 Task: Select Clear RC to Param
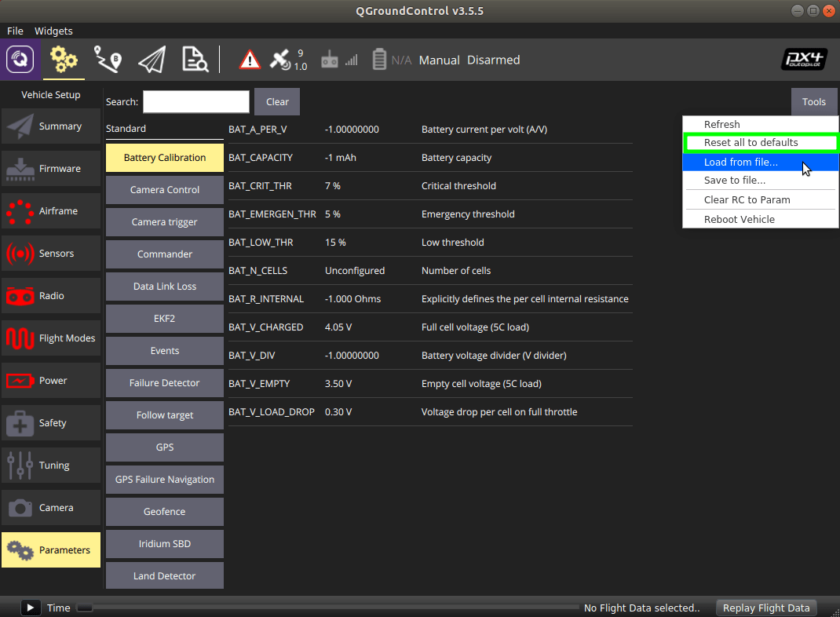tap(760, 199)
